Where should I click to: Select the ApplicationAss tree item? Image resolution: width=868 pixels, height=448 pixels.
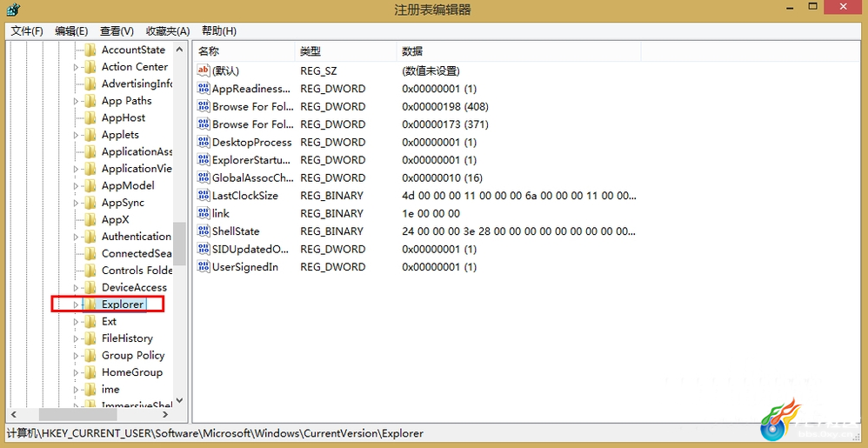coord(137,151)
